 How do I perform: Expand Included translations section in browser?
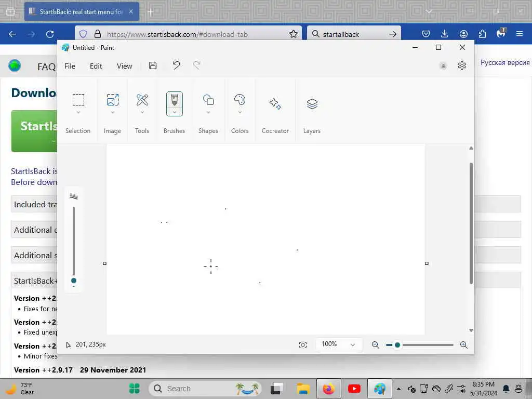coord(34,204)
